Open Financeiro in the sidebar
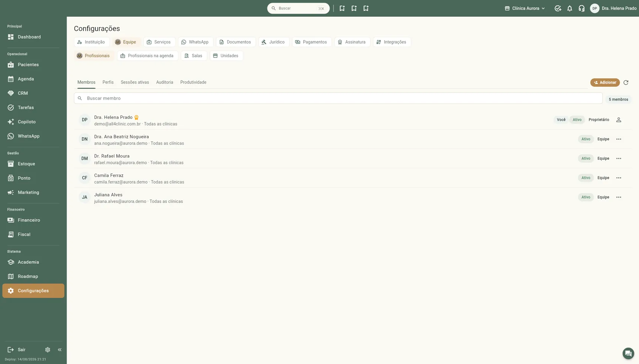Image resolution: width=639 pixels, height=364 pixels. (33, 220)
